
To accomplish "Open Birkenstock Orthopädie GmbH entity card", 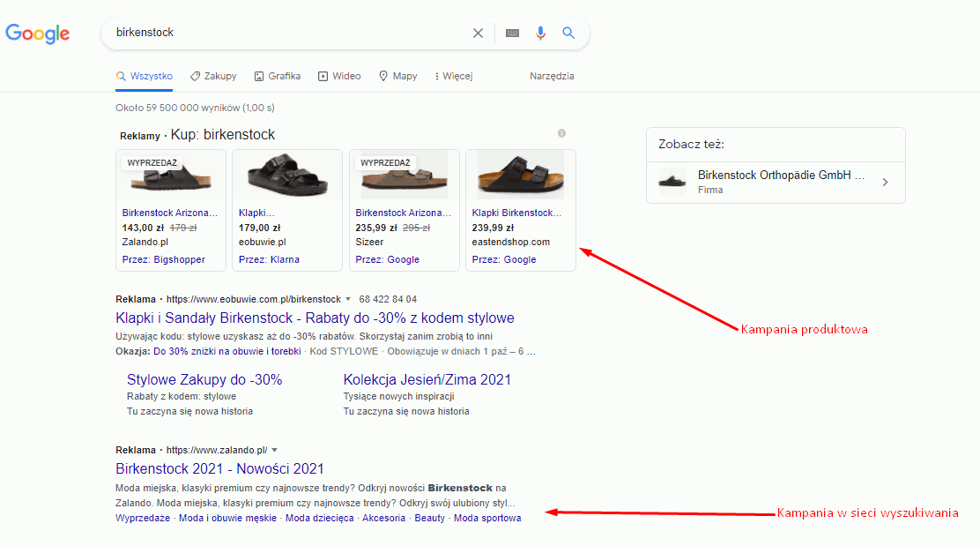I will 776,182.
